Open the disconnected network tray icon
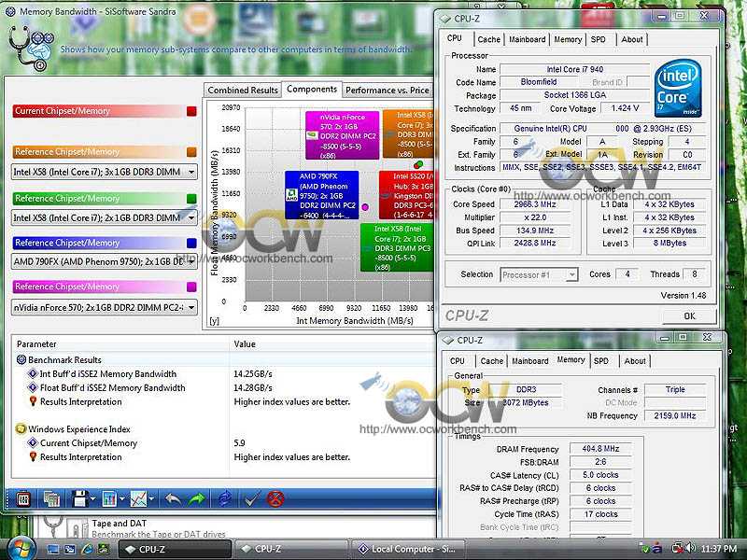Image resolution: width=747 pixels, height=560 pixels. [x=676, y=549]
